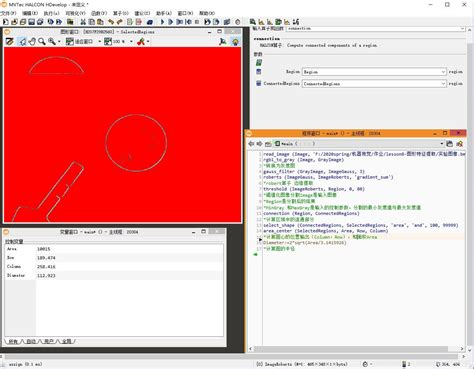Switch to the 用户 tab in variable window
This screenshot has height=369, width=474.
pos(49,341)
